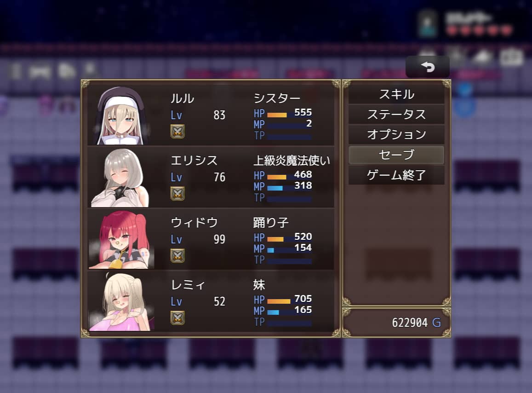Click the blurred camera icon top right
This screenshot has width=532, height=393.
click(511, 57)
